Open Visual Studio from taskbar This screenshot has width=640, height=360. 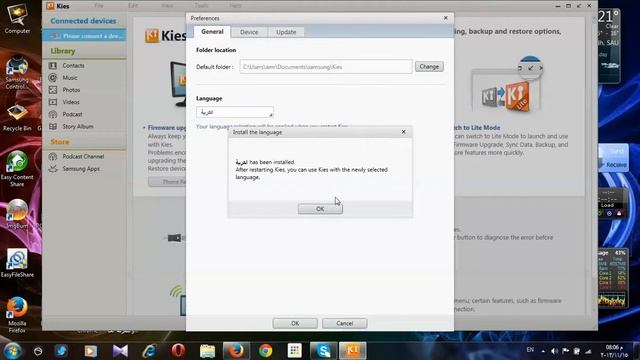(x=120, y=351)
